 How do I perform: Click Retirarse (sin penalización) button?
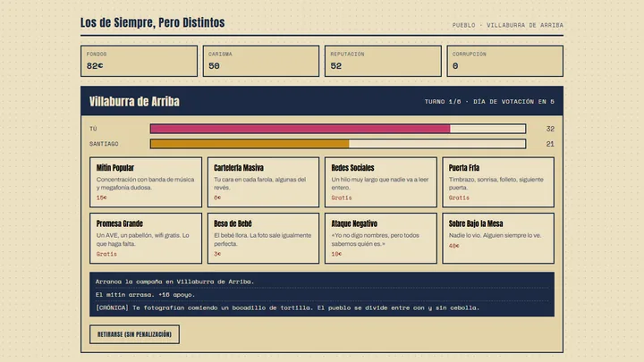coord(134,334)
